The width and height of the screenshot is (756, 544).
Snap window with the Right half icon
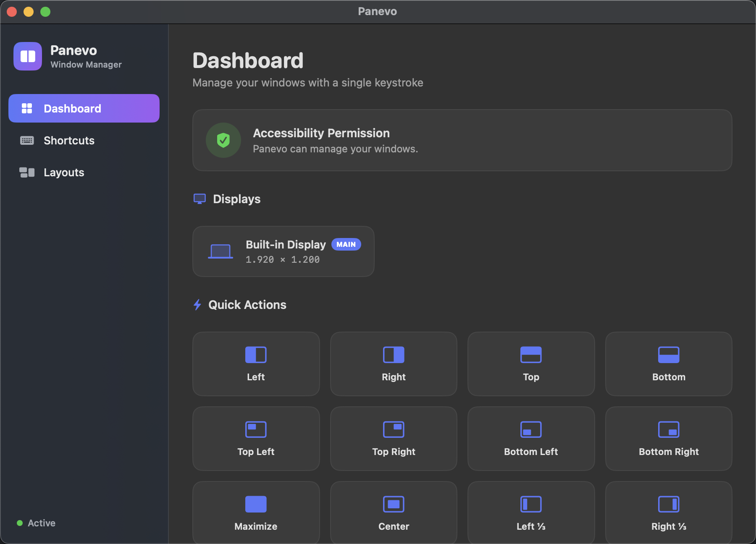click(394, 355)
